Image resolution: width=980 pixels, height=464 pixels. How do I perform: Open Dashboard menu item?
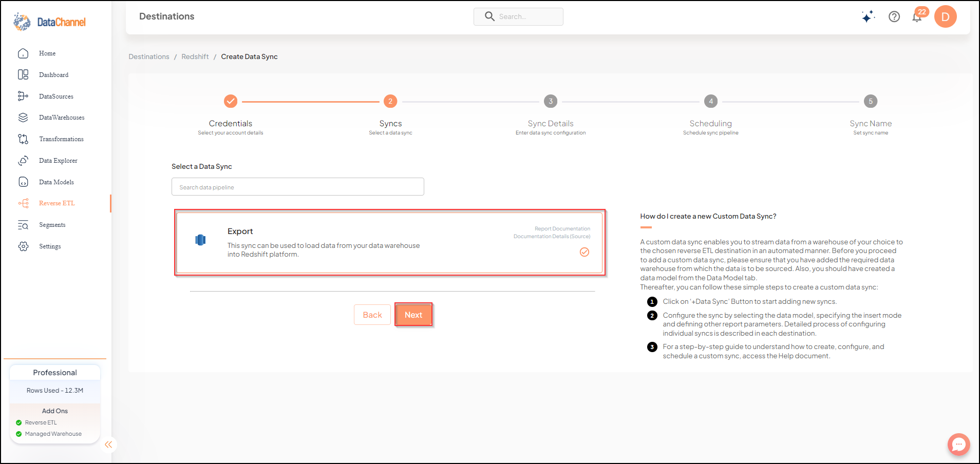(x=53, y=75)
